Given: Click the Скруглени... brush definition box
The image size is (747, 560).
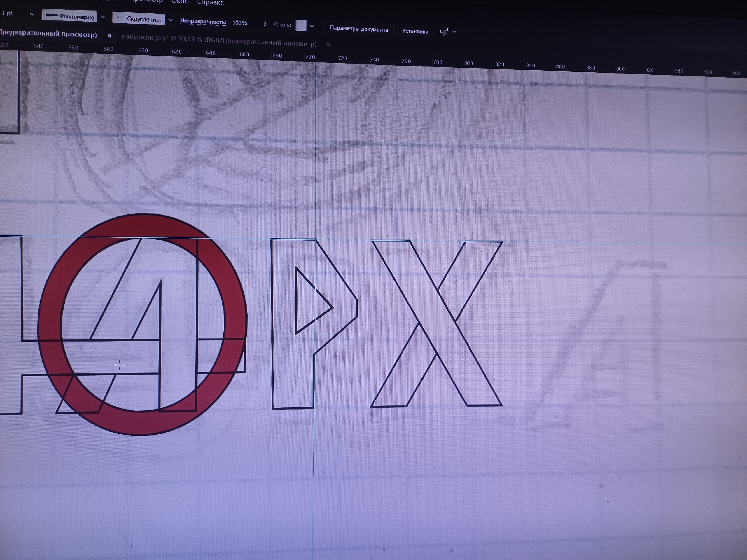Looking at the screenshot, I should click(139, 19).
